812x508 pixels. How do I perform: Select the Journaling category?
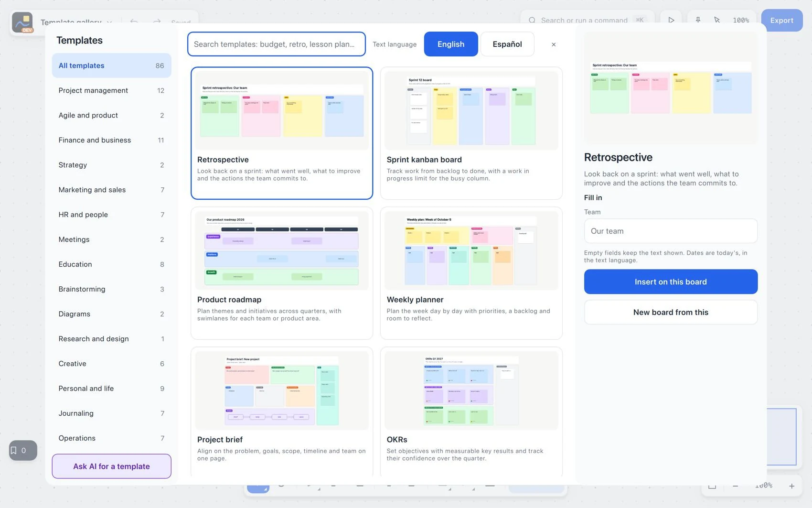[111, 413]
